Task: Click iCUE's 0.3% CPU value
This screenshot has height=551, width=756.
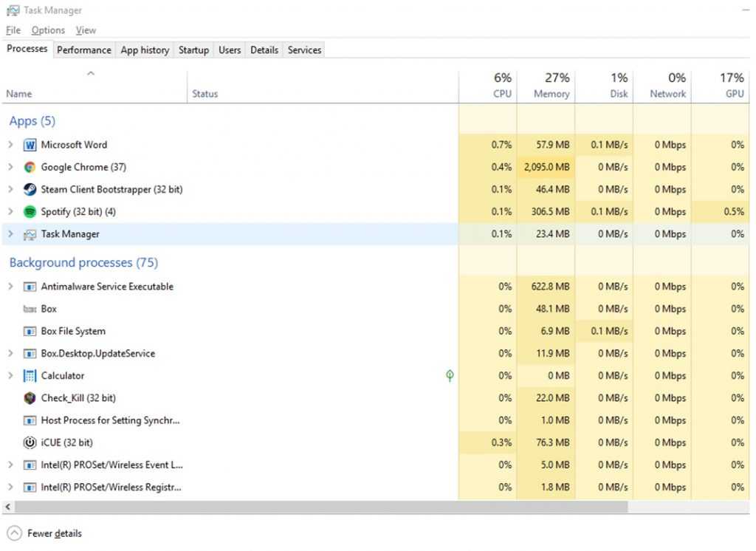Action: click(501, 442)
